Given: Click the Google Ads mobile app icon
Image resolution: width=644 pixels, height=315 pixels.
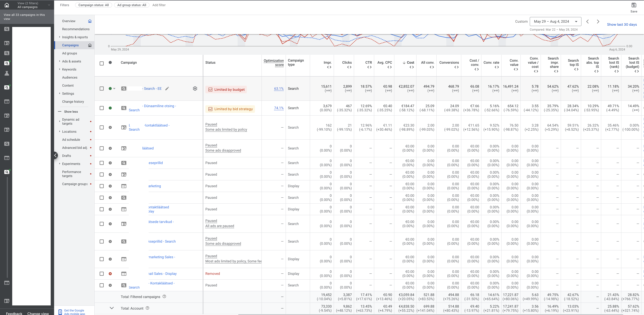Looking at the screenshot, I should pyautogui.click(x=60, y=312).
